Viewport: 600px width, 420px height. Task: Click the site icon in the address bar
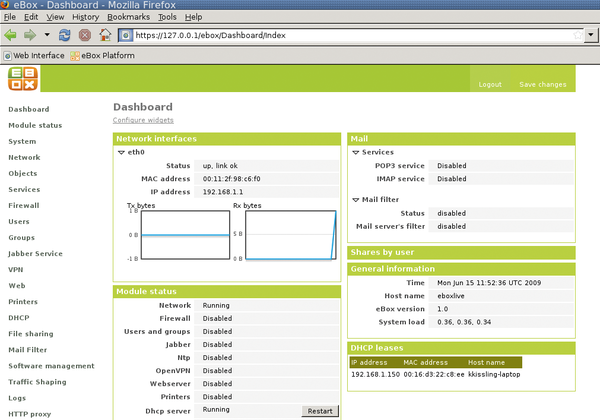[126, 35]
